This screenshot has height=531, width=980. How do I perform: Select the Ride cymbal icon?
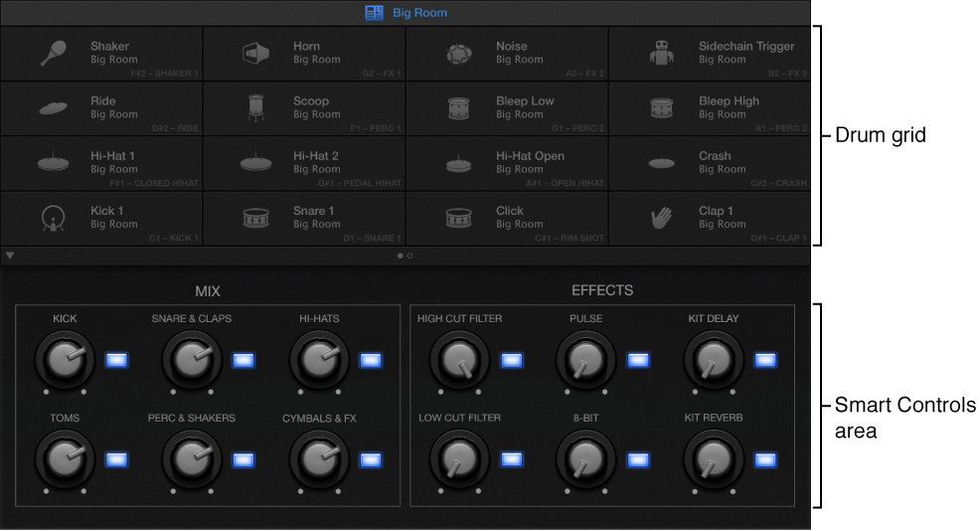54,108
